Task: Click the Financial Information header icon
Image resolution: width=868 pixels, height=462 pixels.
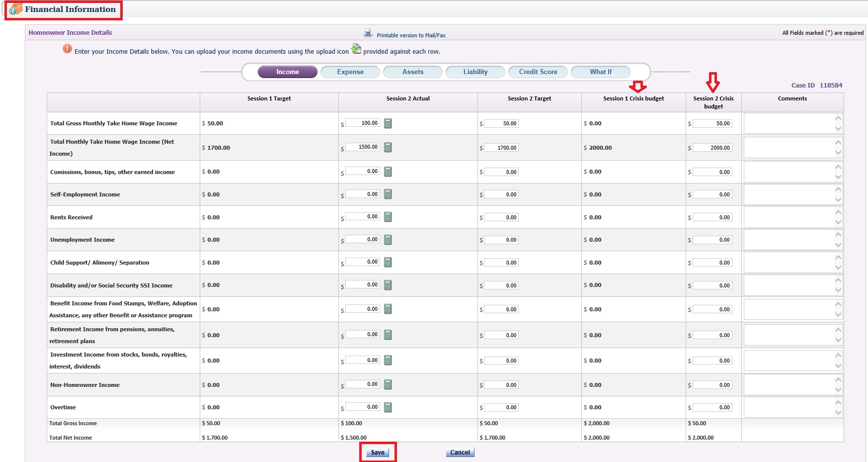Action: pyautogui.click(x=16, y=9)
